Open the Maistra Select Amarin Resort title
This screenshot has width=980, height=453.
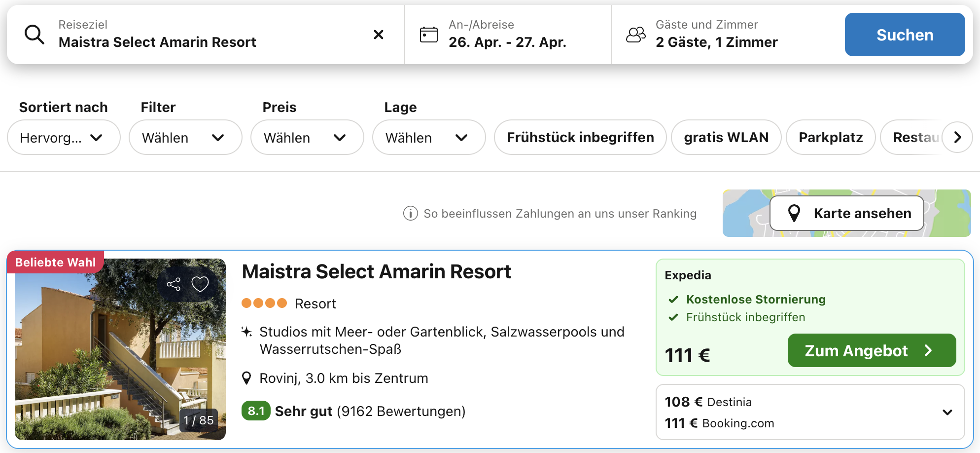(376, 272)
